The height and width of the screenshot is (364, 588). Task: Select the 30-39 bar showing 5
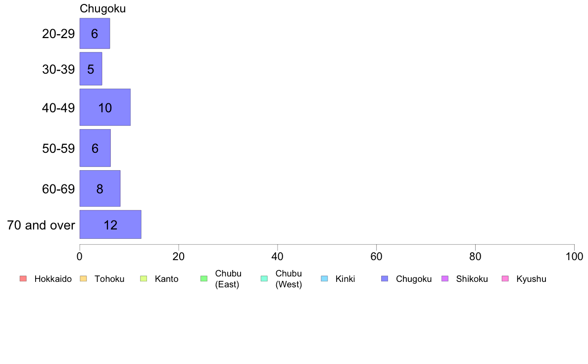coord(91,69)
